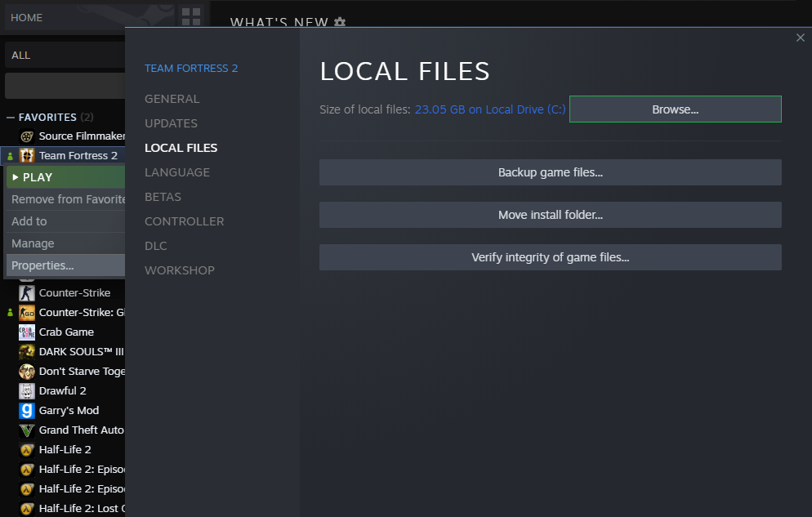
Task: Open the Manage submenu
Action: coord(65,243)
